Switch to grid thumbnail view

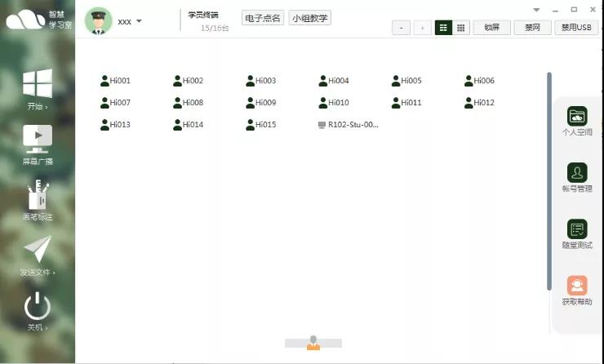pos(461,28)
